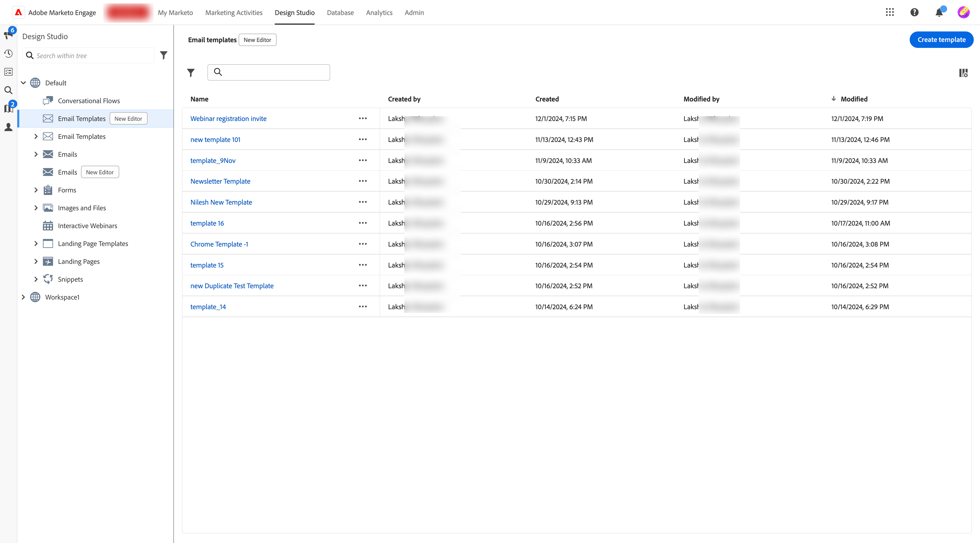Open universal search from the left sidebar
The height and width of the screenshot is (543, 980).
pyautogui.click(x=8, y=90)
